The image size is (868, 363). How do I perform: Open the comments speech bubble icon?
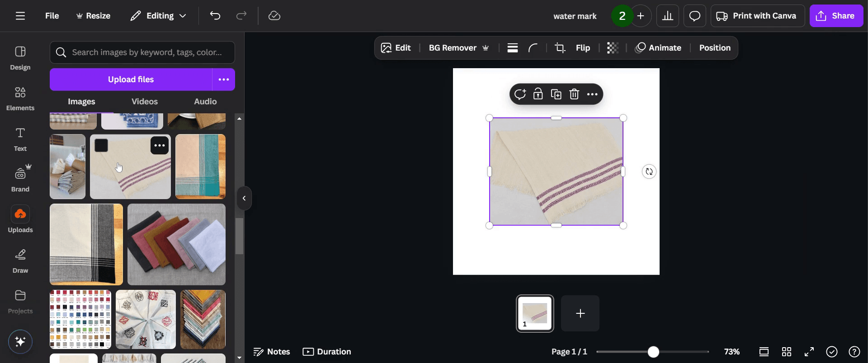pyautogui.click(x=695, y=16)
